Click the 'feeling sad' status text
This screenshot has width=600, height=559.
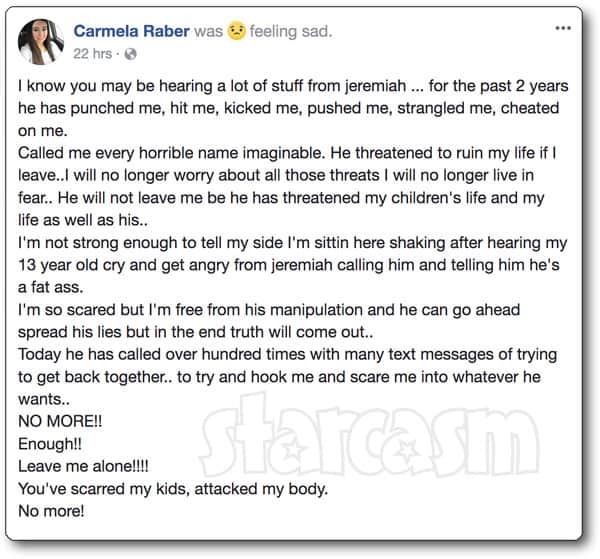[291, 31]
